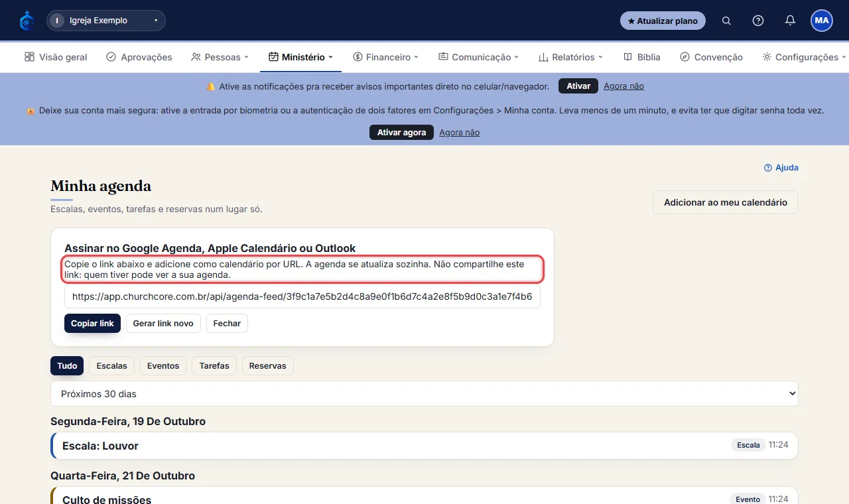Image resolution: width=849 pixels, height=504 pixels.
Task: Click Ativar for notifications
Action: [x=578, y=86]
